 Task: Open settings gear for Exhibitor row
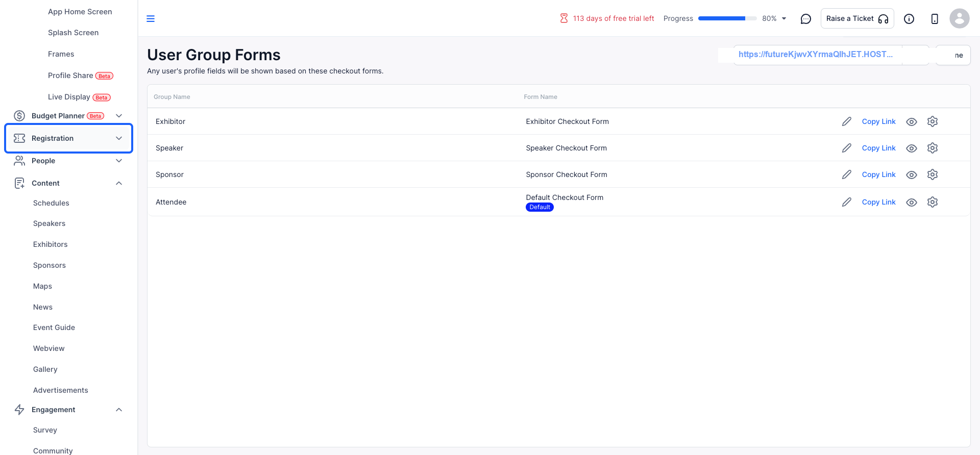(933, 121)
